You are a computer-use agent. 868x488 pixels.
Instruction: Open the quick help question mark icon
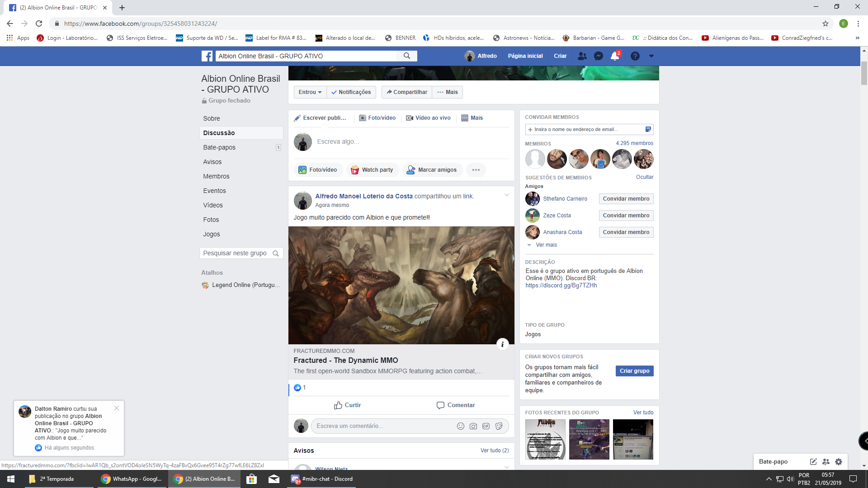(635, 56)
